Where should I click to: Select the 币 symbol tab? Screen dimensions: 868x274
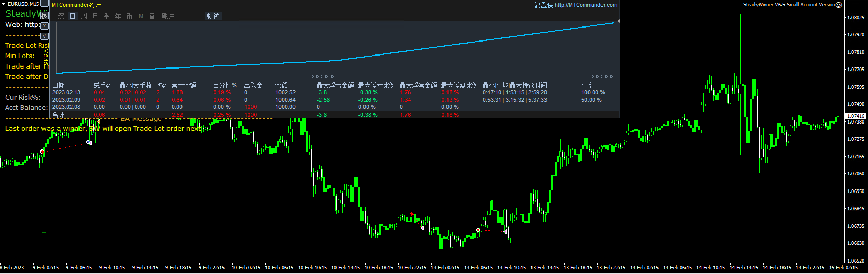click(130, 16)
